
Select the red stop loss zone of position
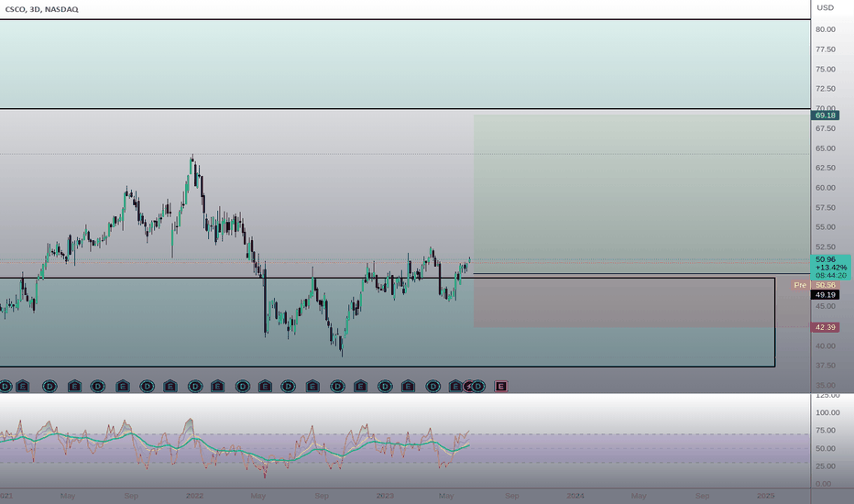click(x=641, y=301)
